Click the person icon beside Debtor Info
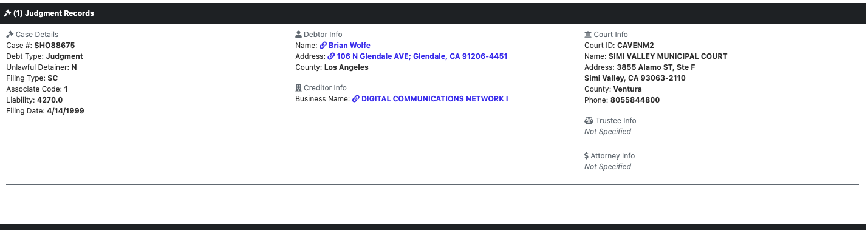Viewport: 868px width, 230px height. [x=298, y=35]
